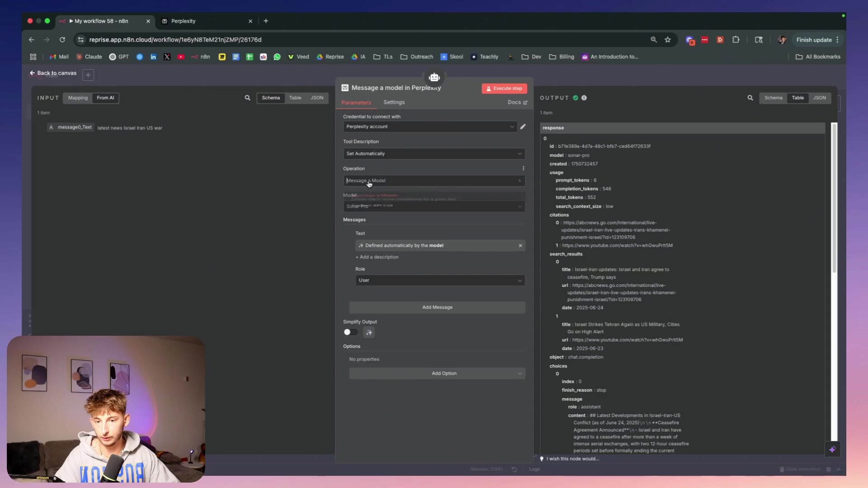The image size is (868, 488).
Task: Close the My workflow 58 browser tab
Action: pos(148,21)
